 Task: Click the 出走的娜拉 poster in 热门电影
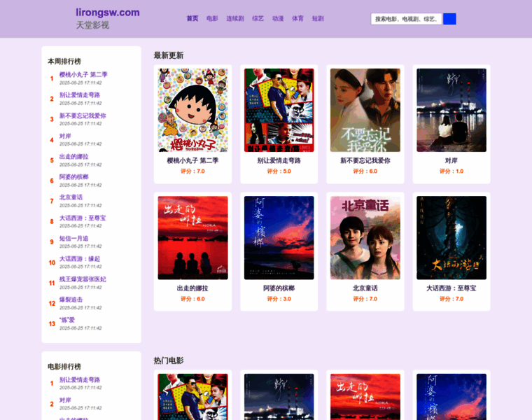tap(365, 397)
